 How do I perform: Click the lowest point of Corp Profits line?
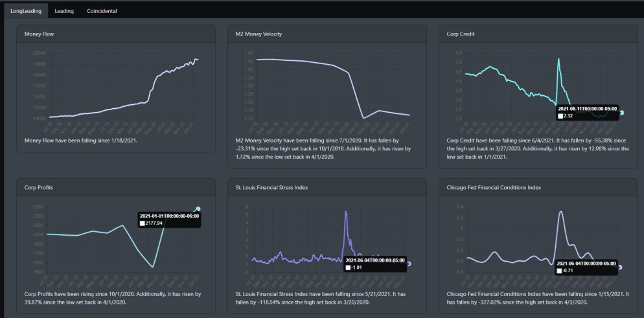click(153, 266)
